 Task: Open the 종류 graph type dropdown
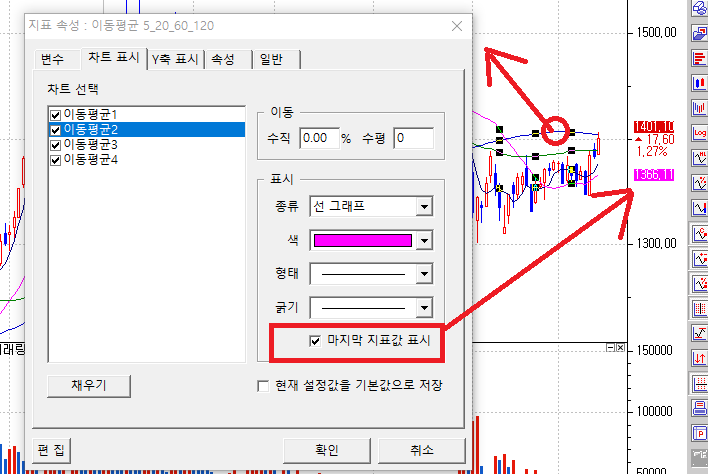[x=424, y=207]
